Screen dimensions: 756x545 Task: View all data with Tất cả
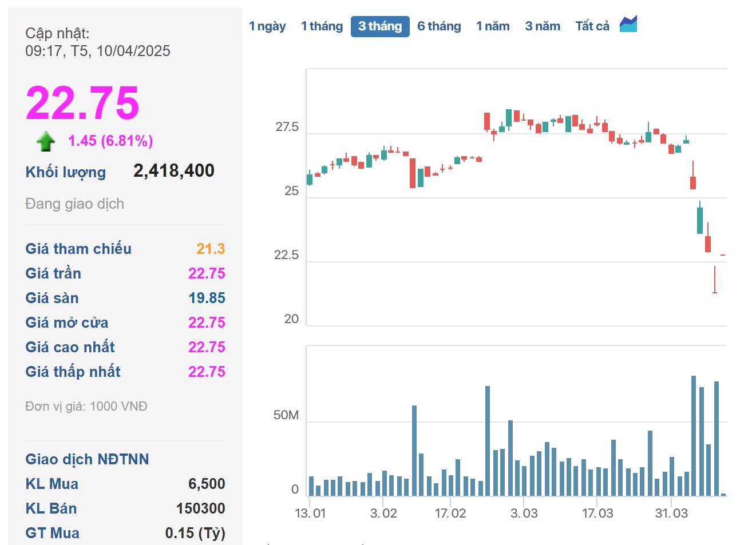[x=592, y=26]
